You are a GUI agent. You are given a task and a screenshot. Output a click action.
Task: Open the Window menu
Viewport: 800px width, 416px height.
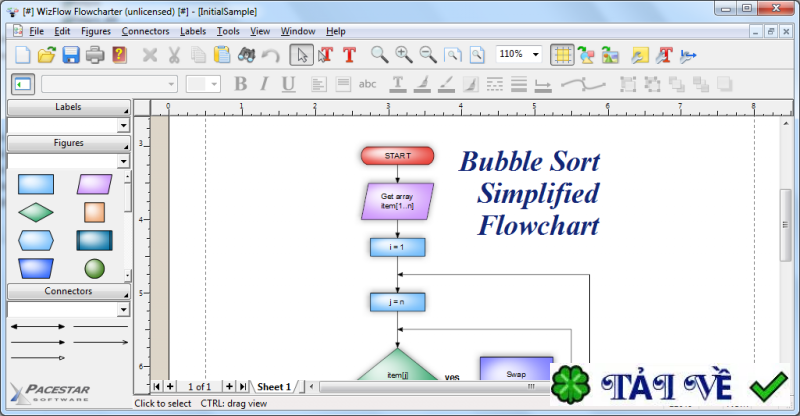(x=298, y=31)
